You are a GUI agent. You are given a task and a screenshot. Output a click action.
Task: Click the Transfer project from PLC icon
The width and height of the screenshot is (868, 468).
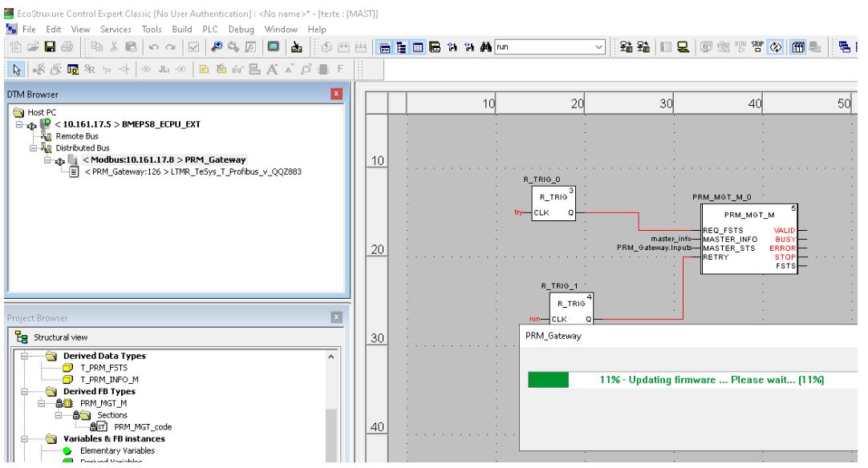click(x=643, y=47)
